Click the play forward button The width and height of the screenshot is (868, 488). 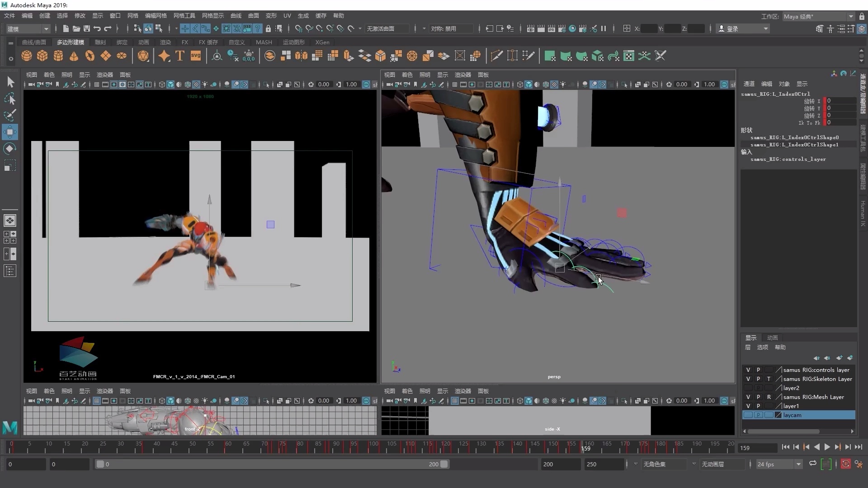(x=827, y=447)
